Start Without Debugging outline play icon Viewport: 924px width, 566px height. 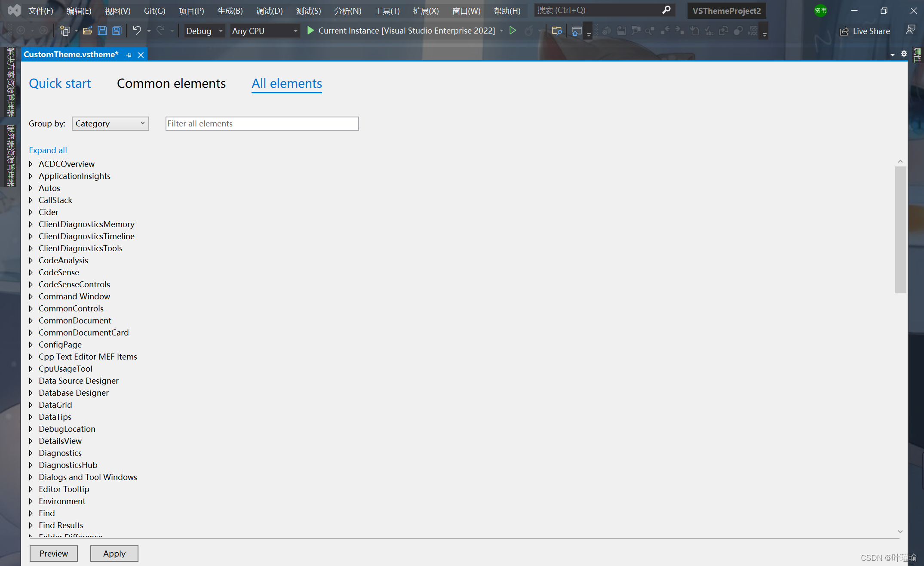click(513, 31)
